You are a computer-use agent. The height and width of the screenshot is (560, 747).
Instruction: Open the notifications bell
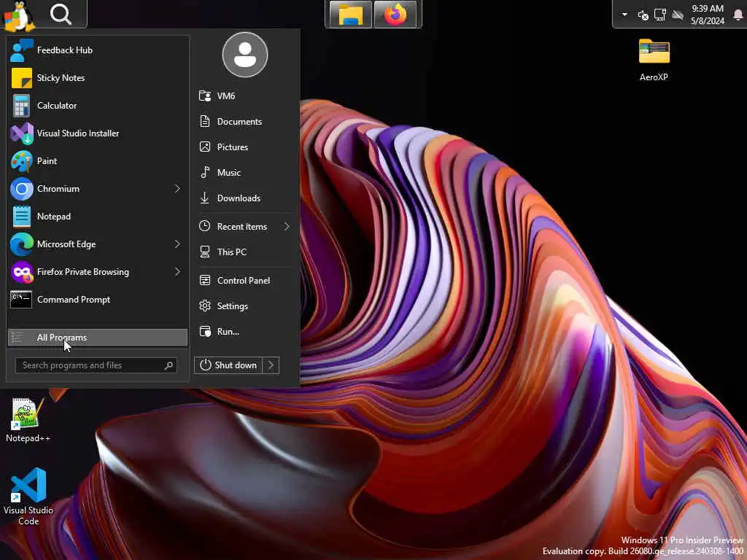[738, 15]
